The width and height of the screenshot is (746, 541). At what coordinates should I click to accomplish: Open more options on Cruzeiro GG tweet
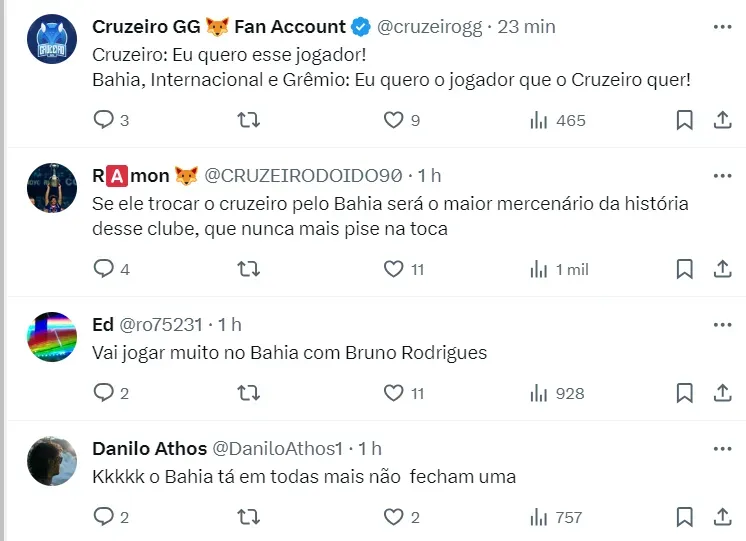tap(723, 27)
